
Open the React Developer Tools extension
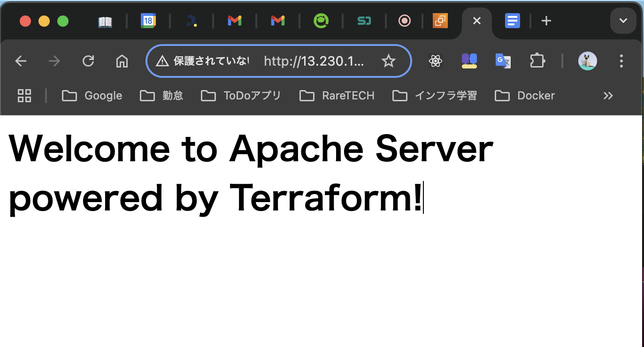pos(436,61)
